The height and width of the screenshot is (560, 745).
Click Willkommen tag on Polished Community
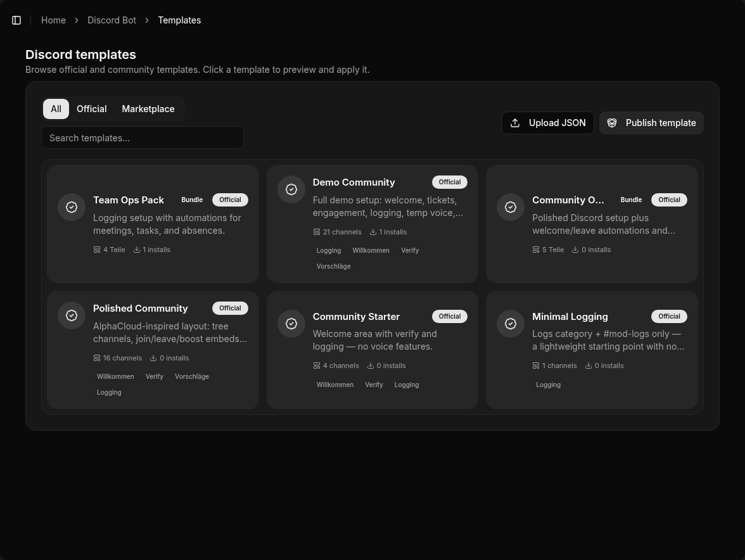(x=115, y=377)
